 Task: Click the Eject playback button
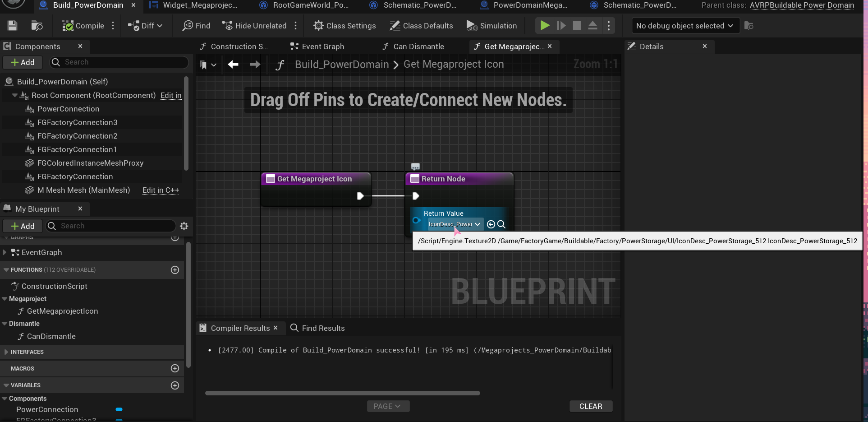593,26
